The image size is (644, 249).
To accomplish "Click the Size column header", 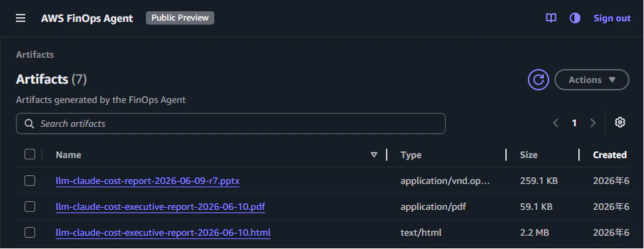I will (529, 155).
